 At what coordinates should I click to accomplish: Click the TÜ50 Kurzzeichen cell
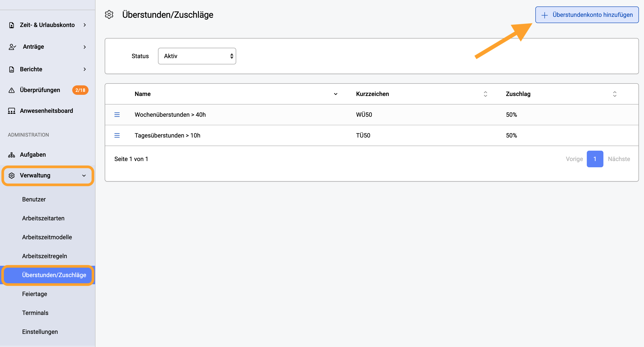coord(363,135)
